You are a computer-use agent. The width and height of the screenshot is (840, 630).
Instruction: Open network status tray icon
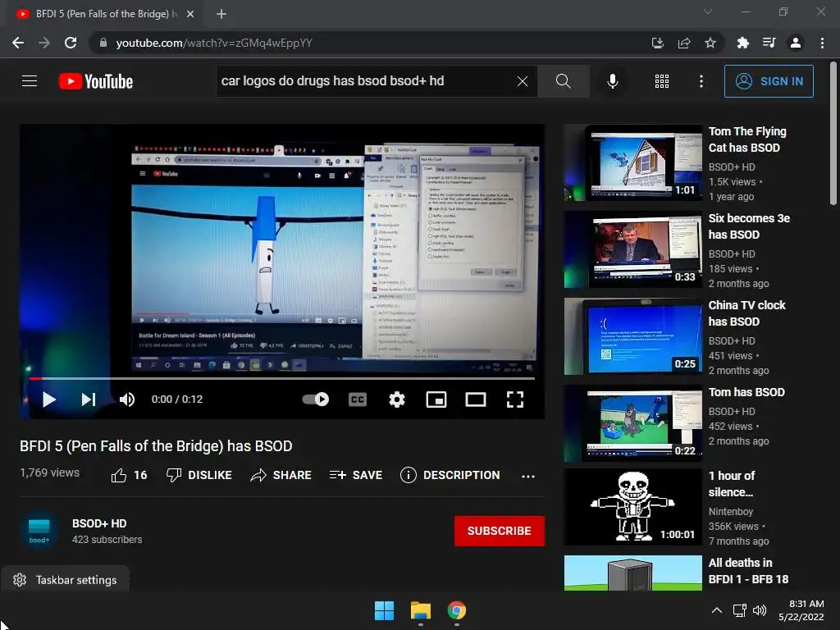(740, 610)
